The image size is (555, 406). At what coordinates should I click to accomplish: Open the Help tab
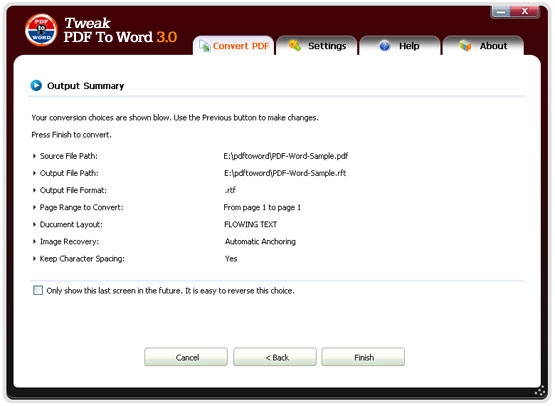(400, 46)
